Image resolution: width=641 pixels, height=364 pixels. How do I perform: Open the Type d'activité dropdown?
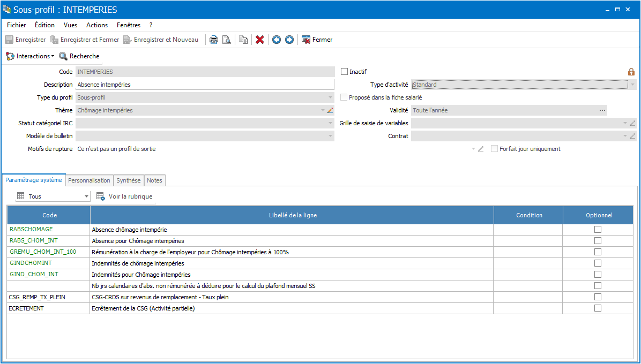pyautogui.click(x=633, y=85)
